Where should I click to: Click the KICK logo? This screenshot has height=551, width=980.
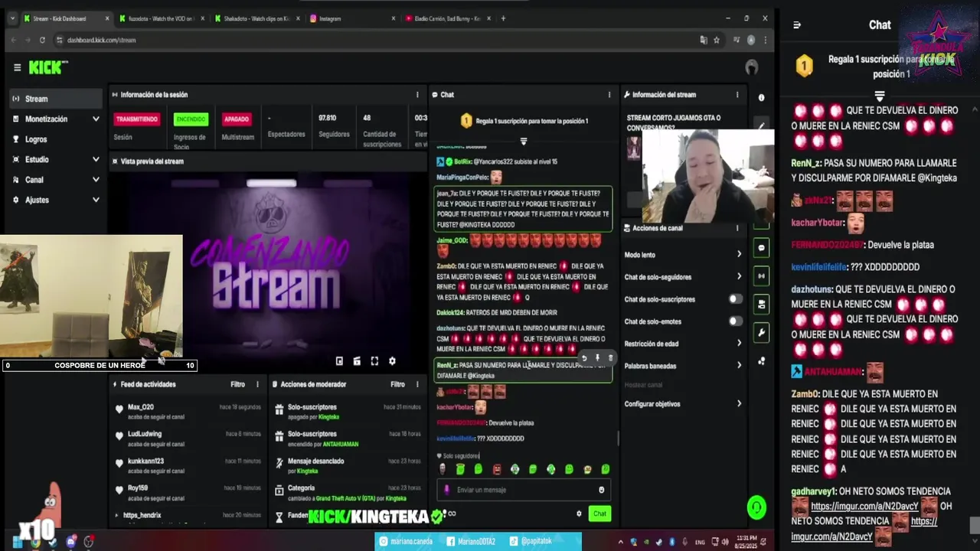click(x=47, y=67)
